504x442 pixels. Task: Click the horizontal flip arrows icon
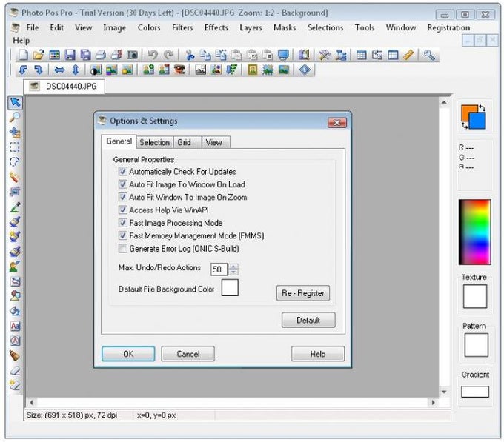click(59, 70)
